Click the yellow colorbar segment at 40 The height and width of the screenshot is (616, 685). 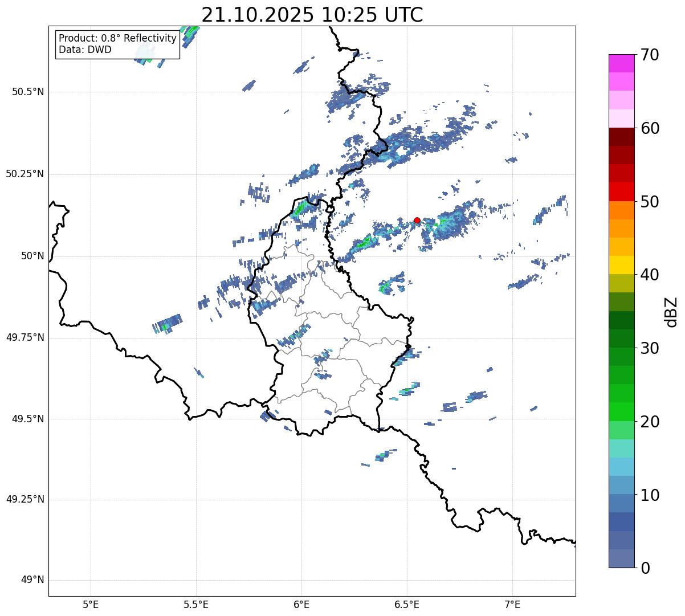[622, 266]
